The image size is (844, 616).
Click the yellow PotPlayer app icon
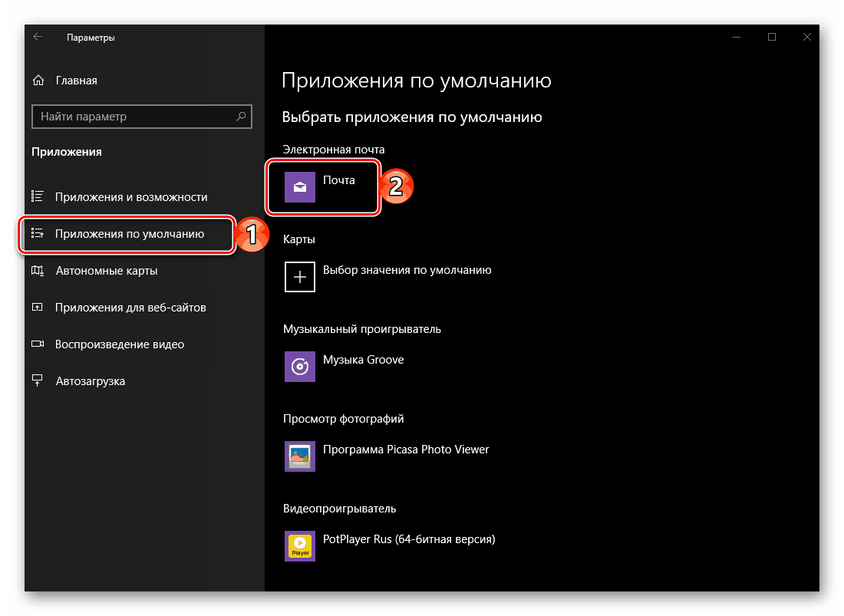click(x=299, y=545)
